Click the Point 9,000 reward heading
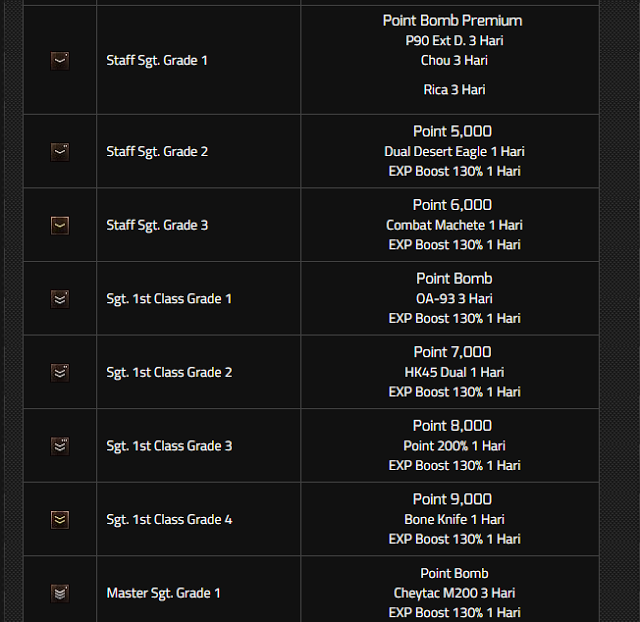 (x=452, y=499)
